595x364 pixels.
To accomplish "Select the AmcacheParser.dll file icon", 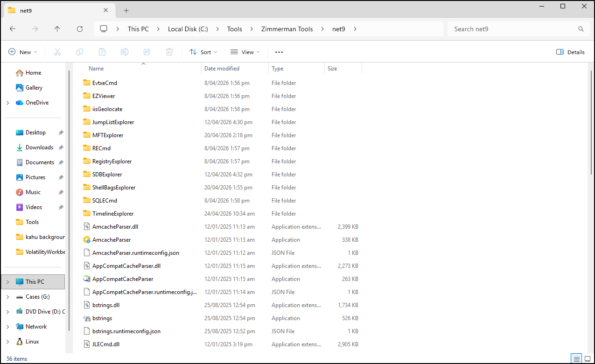I will point(86,227).
